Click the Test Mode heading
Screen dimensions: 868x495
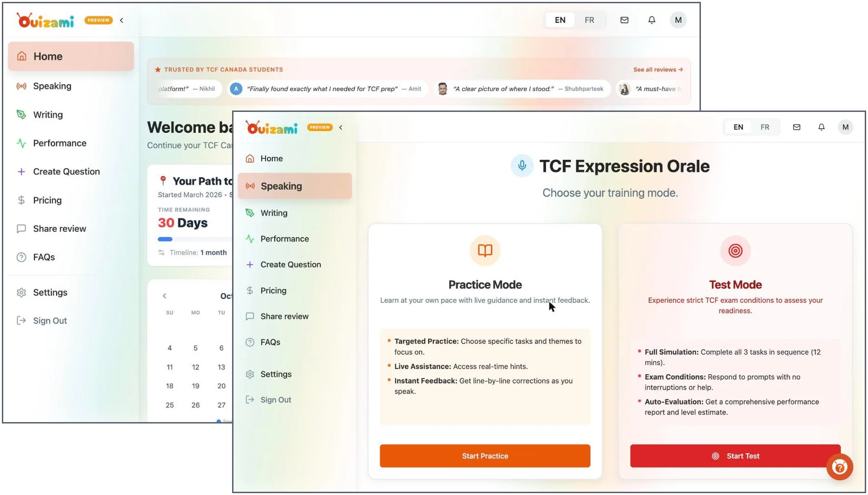point(735,285)
